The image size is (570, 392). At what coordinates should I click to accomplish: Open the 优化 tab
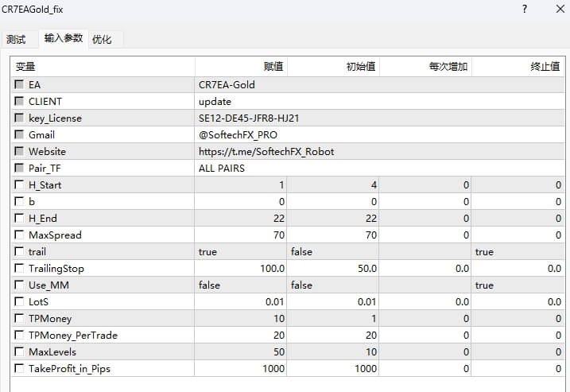[x=102, y=39]
